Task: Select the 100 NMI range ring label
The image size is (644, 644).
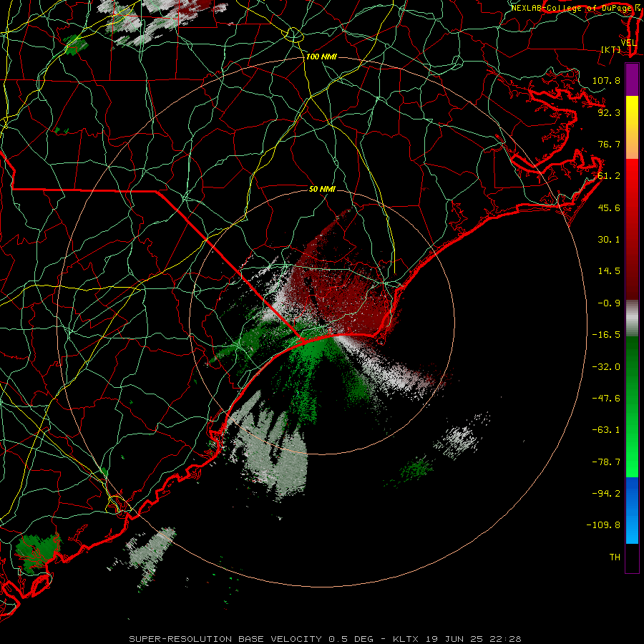Action: pos(321,57)
